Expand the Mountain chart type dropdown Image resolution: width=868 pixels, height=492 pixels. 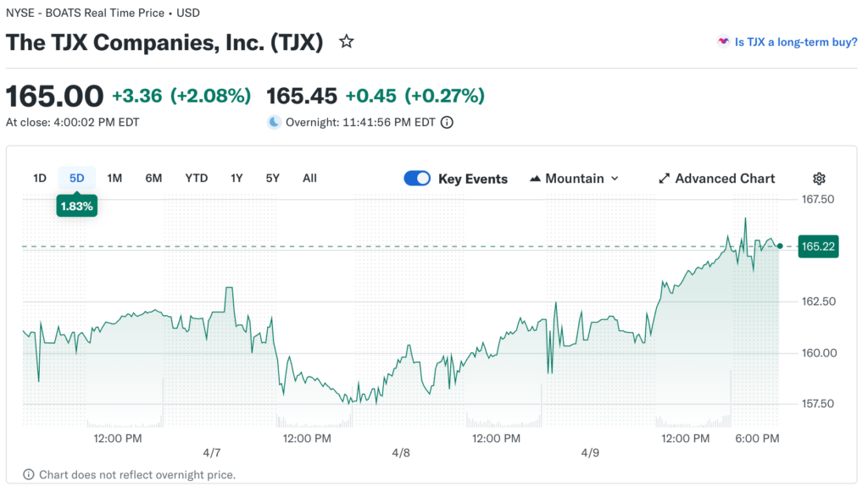615,179
